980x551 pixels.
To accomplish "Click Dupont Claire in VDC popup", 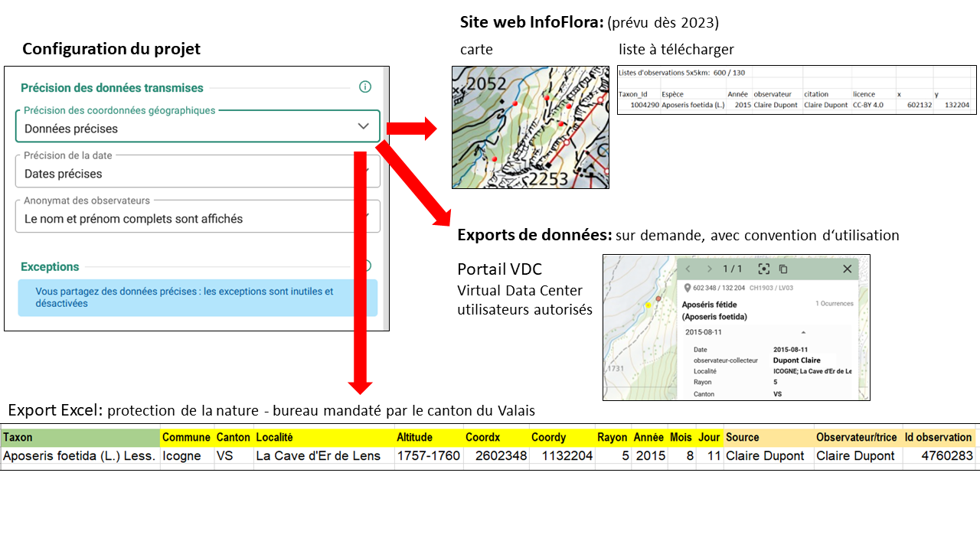I will click(796, 360).
